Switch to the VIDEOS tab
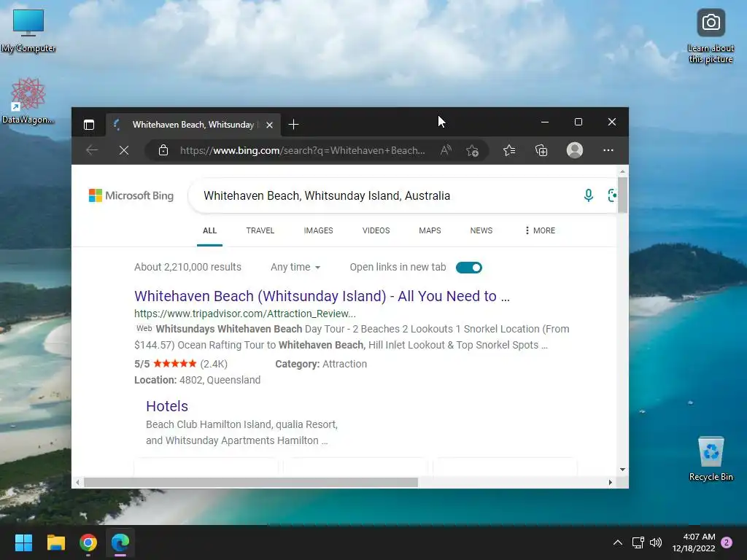The height and width of the screenshot is (560, 747). (x=376, y=230)
